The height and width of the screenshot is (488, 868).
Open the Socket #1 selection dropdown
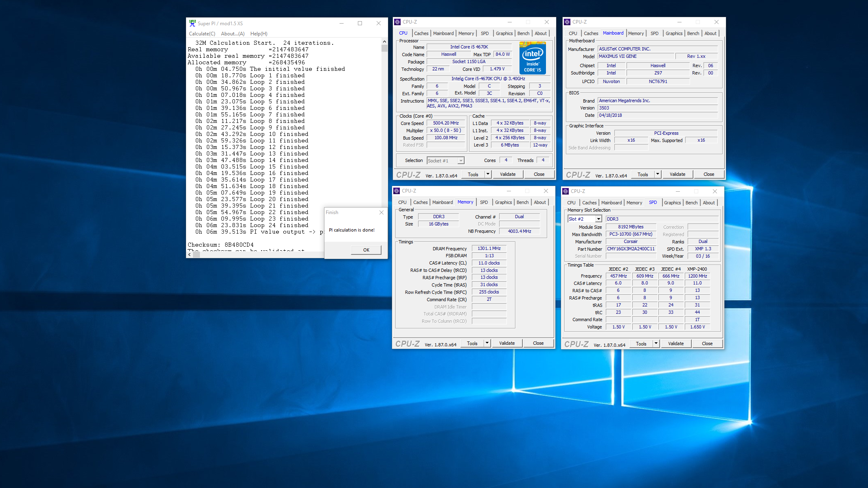(x=461, y=161)
